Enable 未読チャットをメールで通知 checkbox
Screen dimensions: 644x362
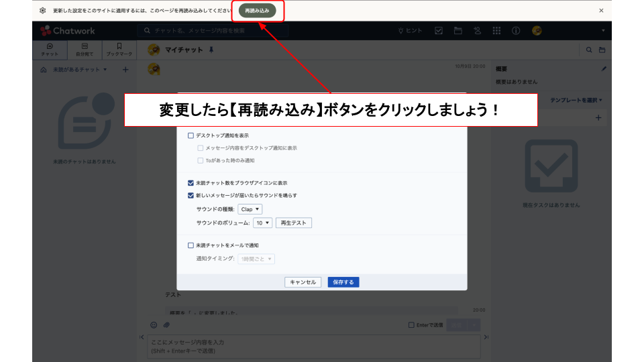191,245
